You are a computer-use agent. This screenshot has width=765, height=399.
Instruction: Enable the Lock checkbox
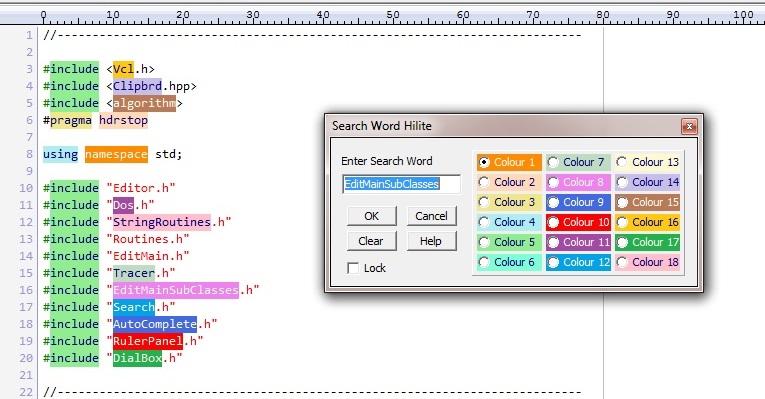pos(353,268)
